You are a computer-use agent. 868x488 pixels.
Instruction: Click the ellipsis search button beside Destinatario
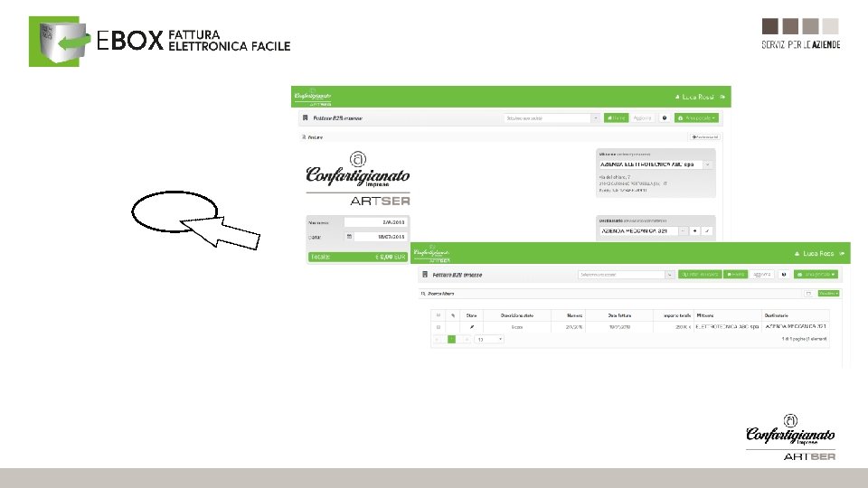click(x=684, y=230)
